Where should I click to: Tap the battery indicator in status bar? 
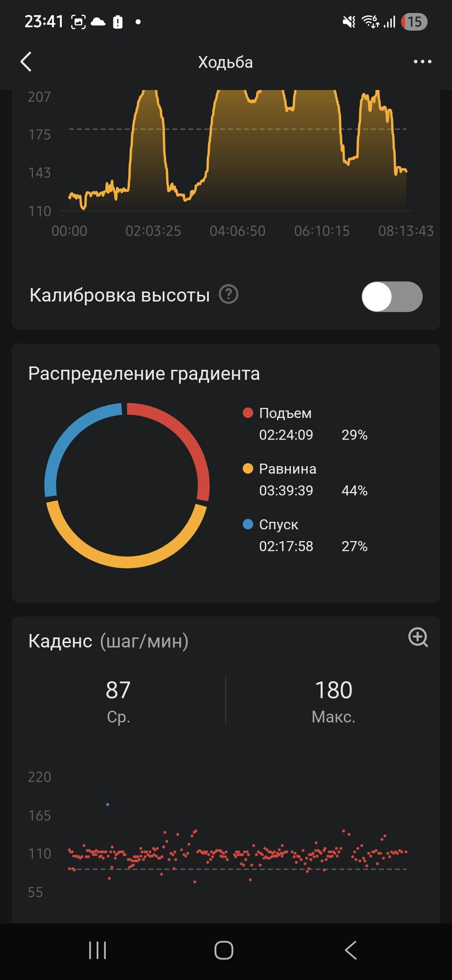[414, 22]
